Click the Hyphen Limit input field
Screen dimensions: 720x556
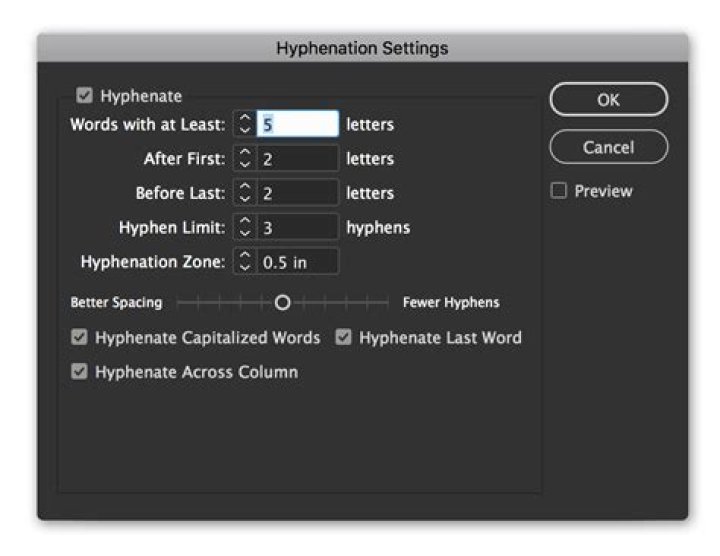tap(297, 228)
